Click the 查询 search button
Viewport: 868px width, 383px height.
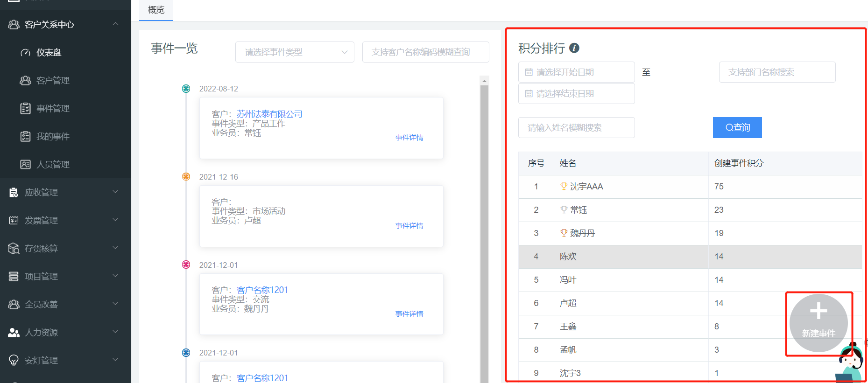click(737, 128)
